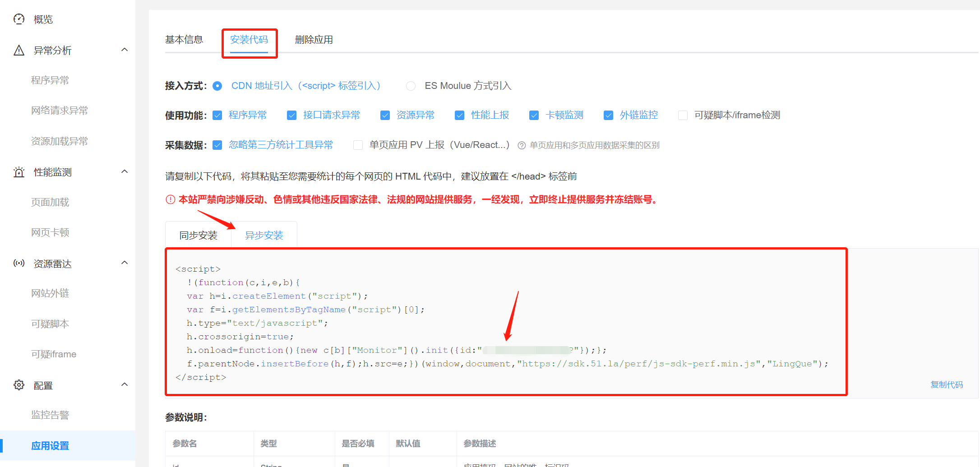Viewport: 980px width, 467px height.
Task: Click the overview gauge icon
Action: coord(19,19)
